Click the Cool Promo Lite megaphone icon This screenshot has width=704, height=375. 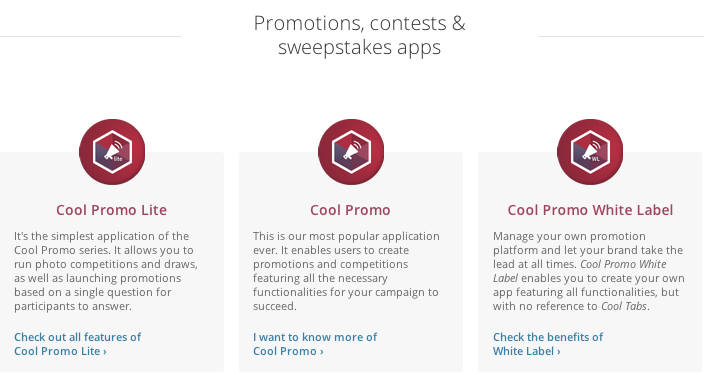click(x=112, y=152)
